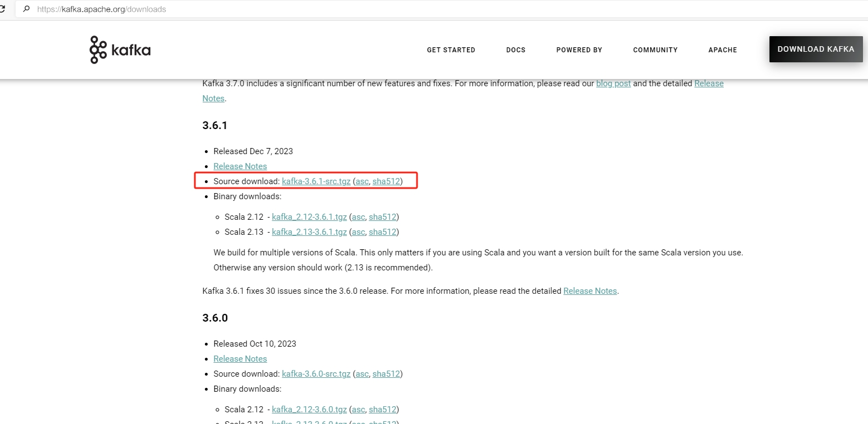Image resolution: width=868 pixels, height=424 pixels.
Task: Open asc link for kafka_2.12-3.6.0.tgz
Action: (359, 410)
